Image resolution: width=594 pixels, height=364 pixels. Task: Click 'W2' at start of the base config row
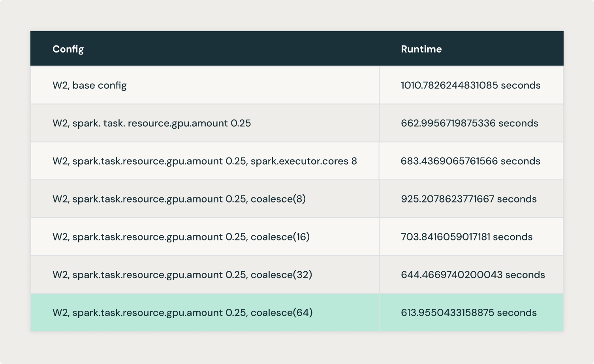(60, 85)
